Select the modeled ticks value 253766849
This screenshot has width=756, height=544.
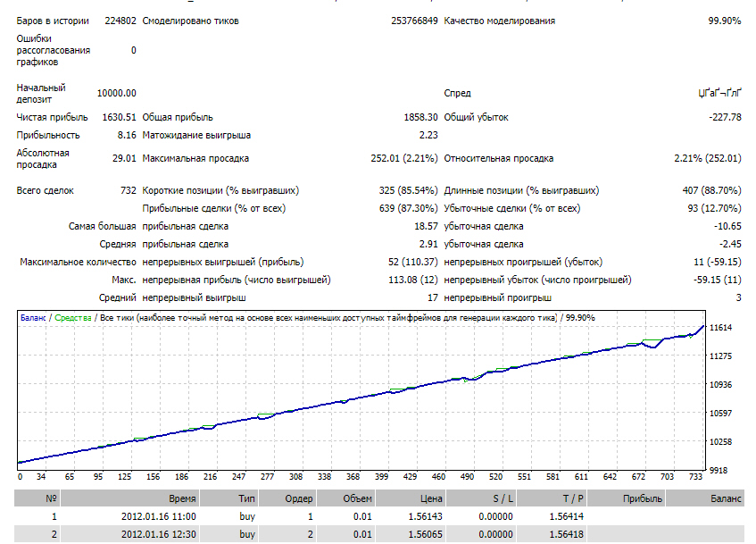[414, 21]
